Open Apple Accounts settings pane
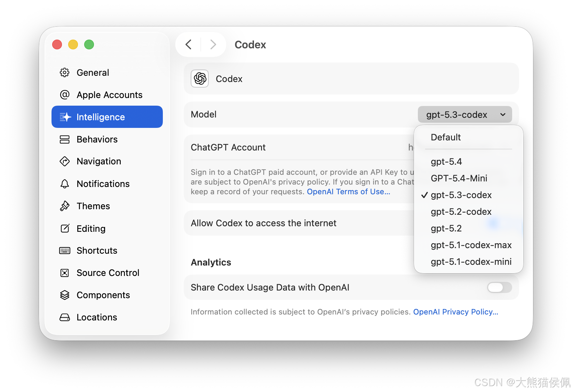The width and height of the screenshot is (572, 392). [107, 95]
